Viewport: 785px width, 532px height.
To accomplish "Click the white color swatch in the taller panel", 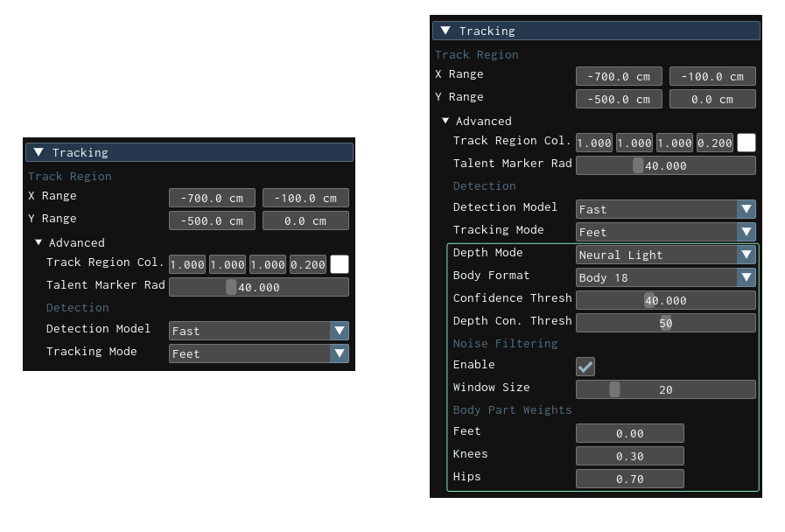I will coord(746,143).
